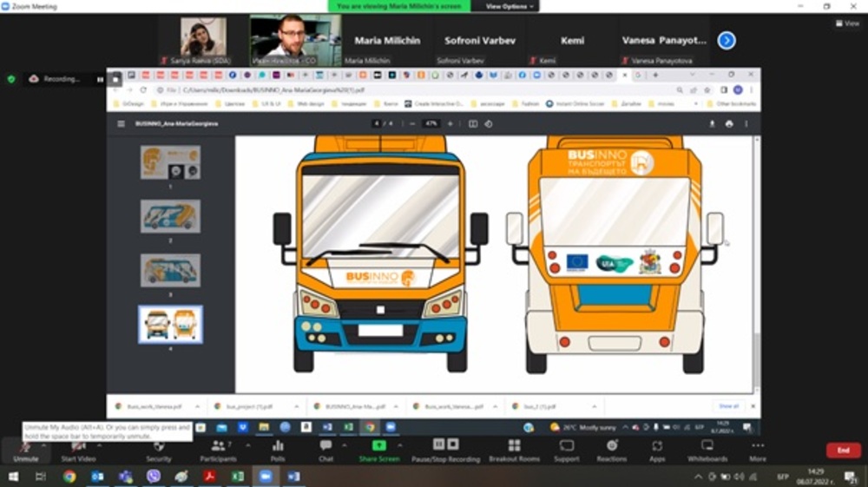Viewport: 868px width, 487px height.
Task: Stop the Zoom recording from toolbar
Action: tap(453, 444)
